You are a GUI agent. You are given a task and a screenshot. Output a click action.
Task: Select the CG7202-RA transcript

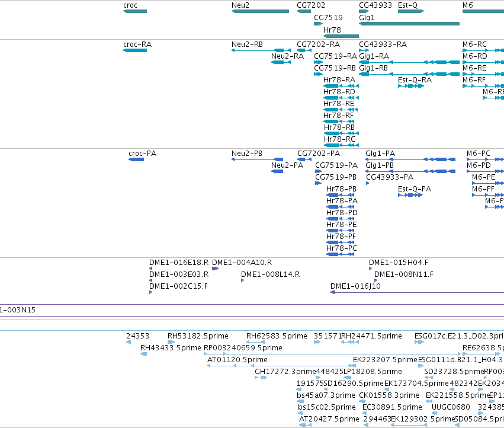click(x=304, y=50)
